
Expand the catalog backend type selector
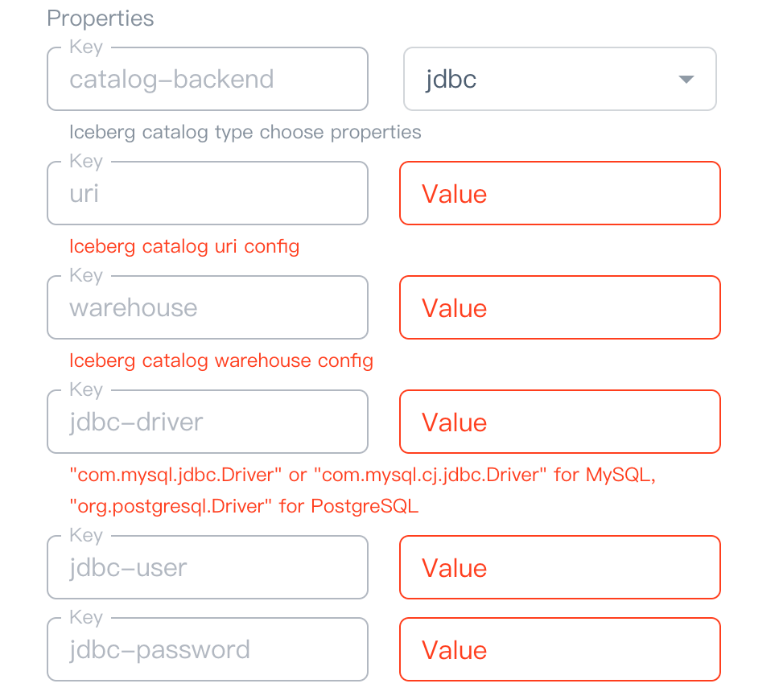[x=558, y=78]
